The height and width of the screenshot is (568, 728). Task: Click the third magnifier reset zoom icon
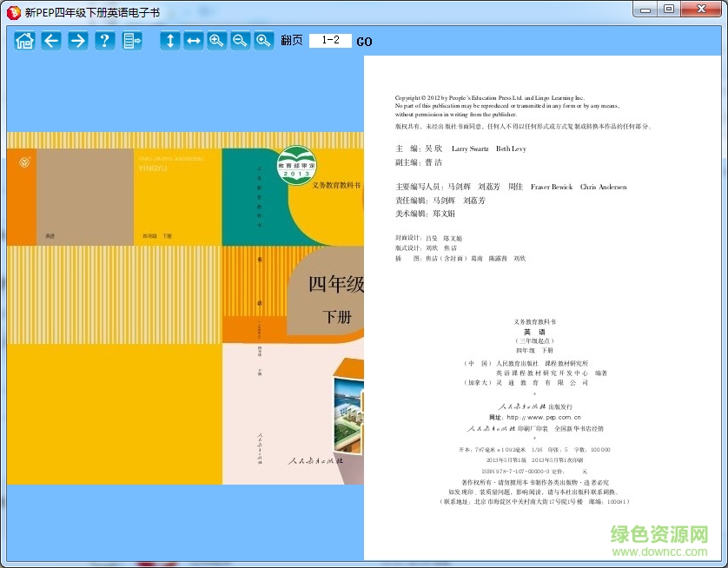tap(263, 40)
